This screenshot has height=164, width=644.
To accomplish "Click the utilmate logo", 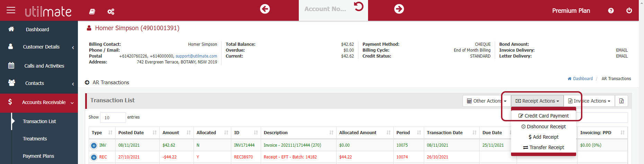I will click(x=48, y=11).
